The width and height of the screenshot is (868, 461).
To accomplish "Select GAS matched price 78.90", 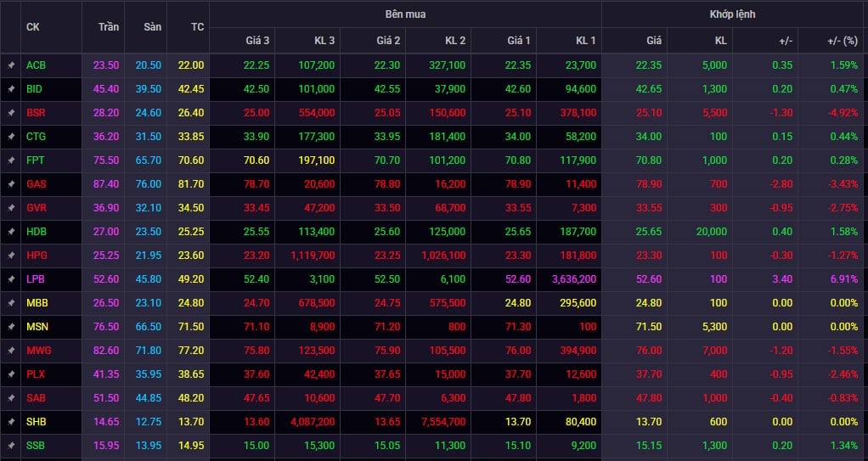I will click(x=649, y=184).
